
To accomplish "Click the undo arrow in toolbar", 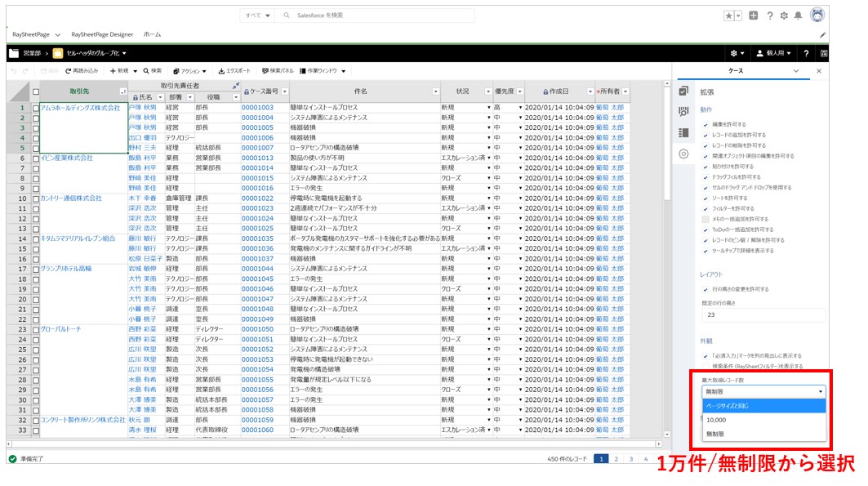I will pyautogui.click(x=14, y=71).
